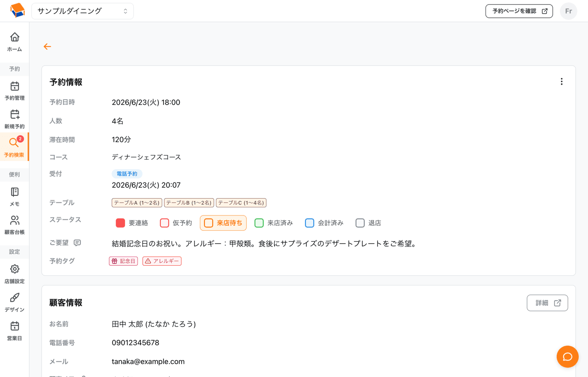Open the three-dot menu for 予約情報
The height and width of the screenshot is (377, 588).
coord(561,81)
